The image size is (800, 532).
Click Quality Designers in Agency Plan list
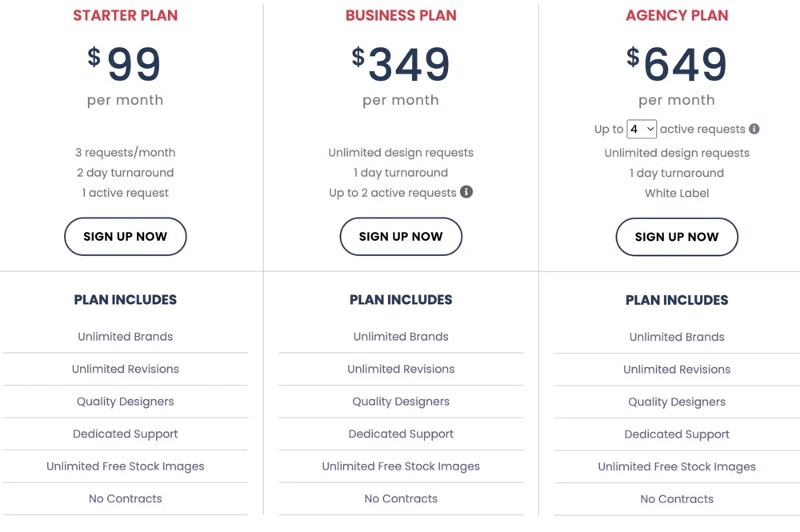point(677,402)
